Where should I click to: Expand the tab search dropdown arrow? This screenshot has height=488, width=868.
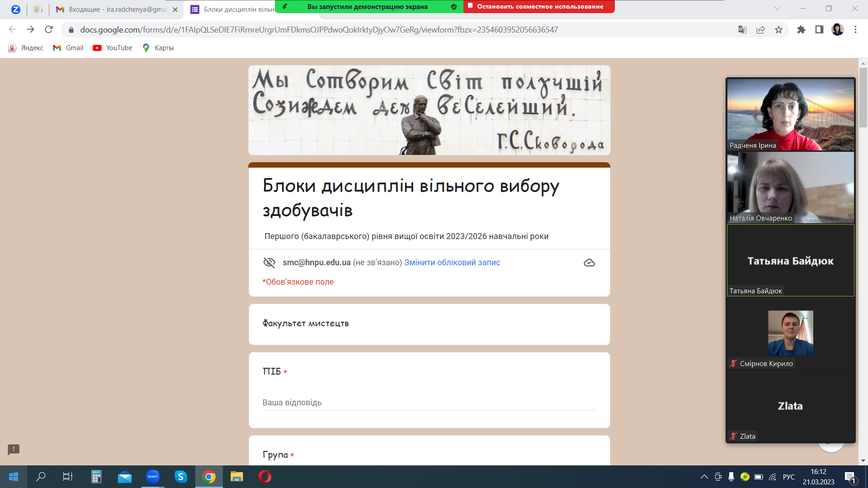(777, 9)
